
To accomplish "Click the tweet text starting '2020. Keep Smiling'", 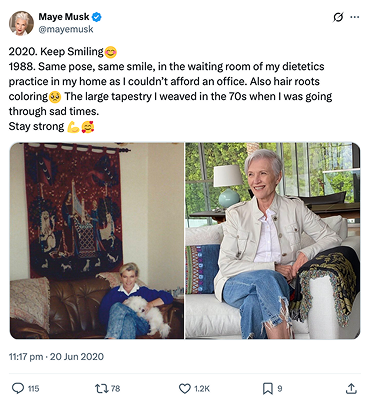I will 170,89.
